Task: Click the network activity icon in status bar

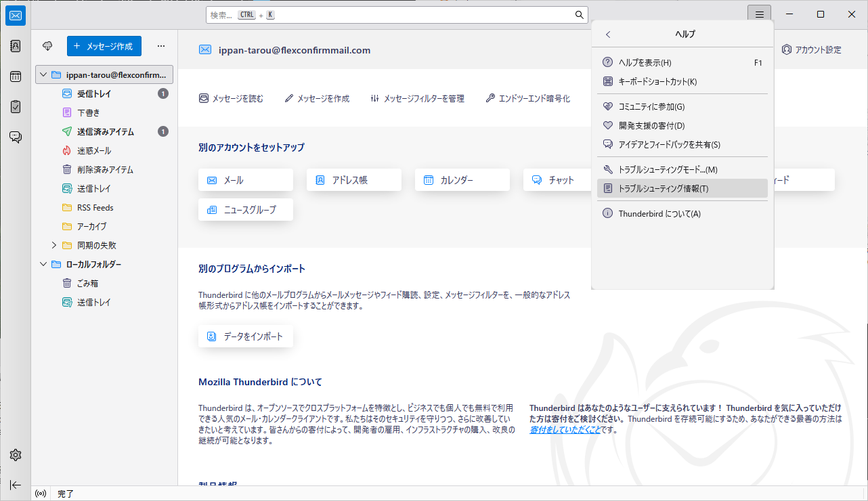Action: 40,494
